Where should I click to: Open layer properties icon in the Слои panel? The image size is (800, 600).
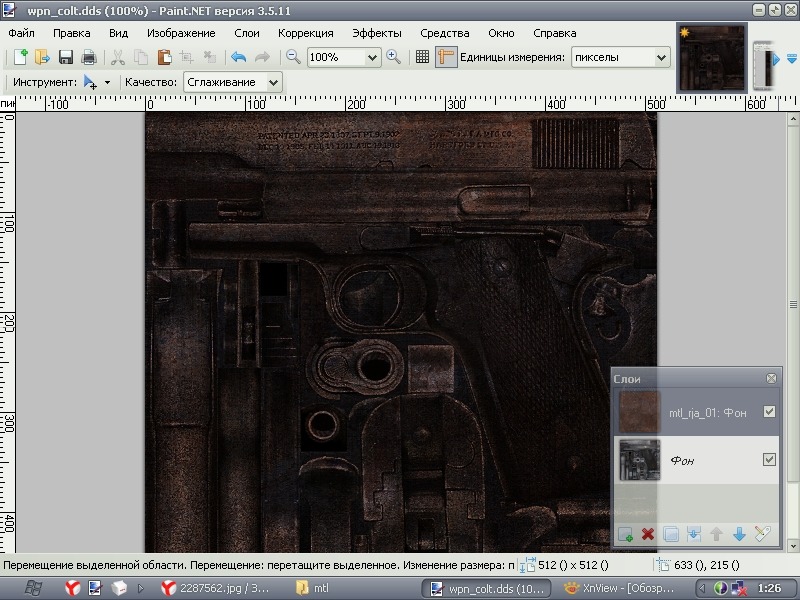click(x=763, y=535)
